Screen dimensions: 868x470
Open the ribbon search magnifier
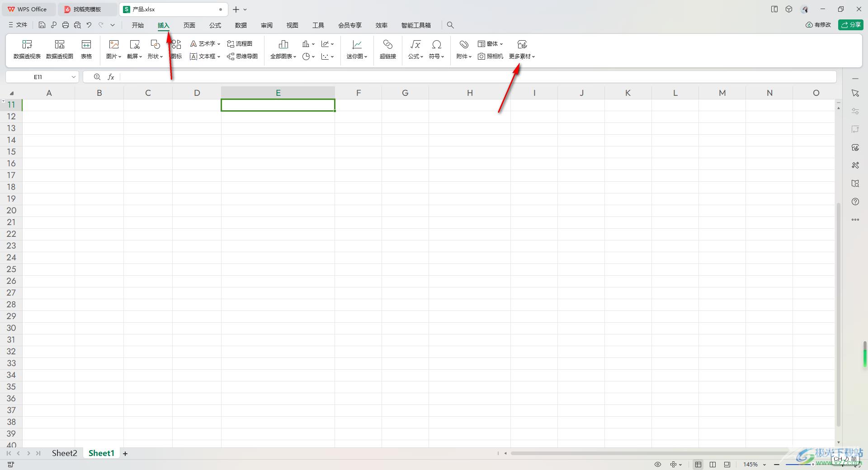(x=450, y=25)
